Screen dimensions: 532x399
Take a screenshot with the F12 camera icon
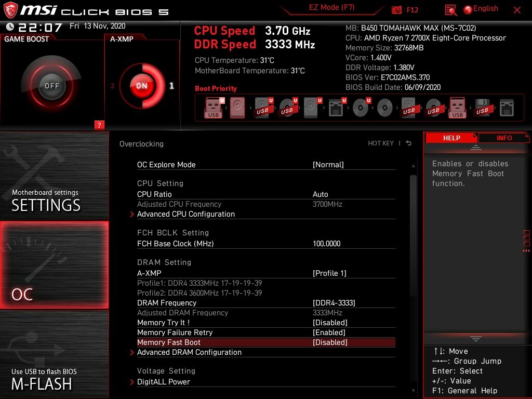[x=396, y=10]
